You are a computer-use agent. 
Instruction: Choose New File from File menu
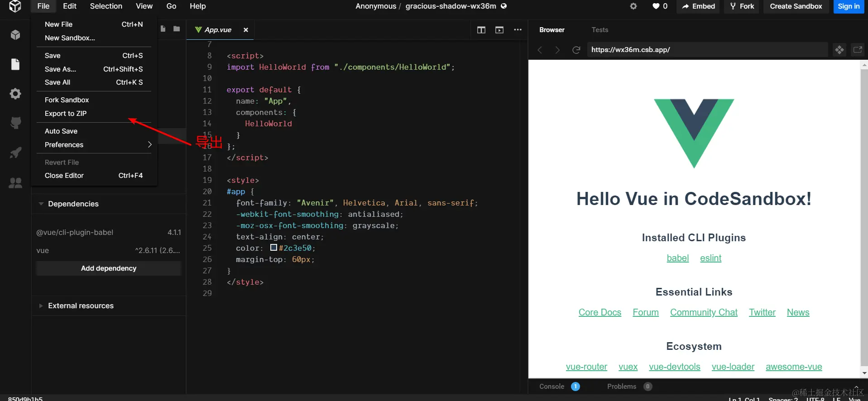pyautogui.click(x=94, y=24)
